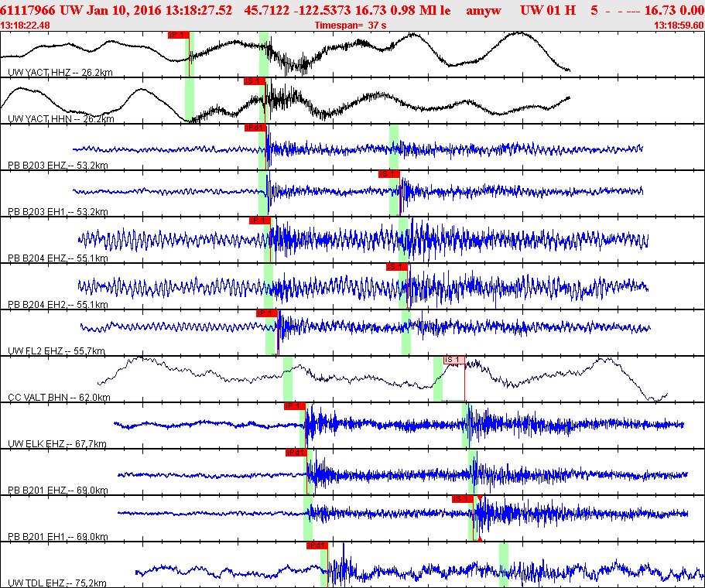Click the green predicted S bar on B203 EHZ
The width and height of the screenshot is (705, 588).
pos(394,146)
